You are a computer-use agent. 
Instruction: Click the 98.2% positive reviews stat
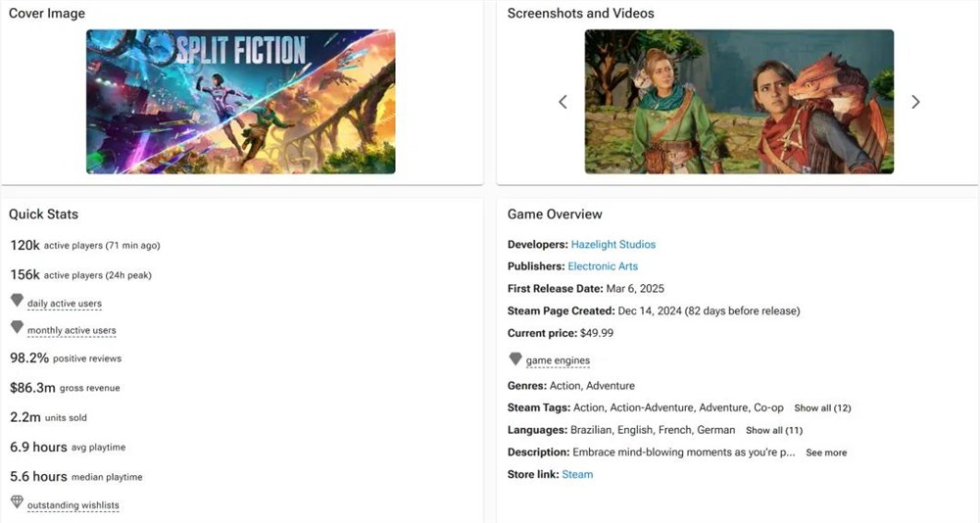point(66,358)
